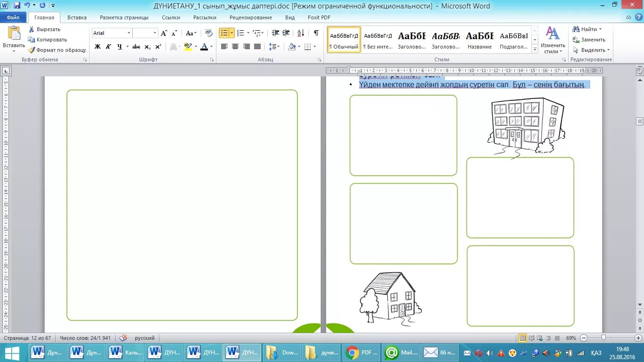Click the Sort (А-Я) icon
Screen dimensions: 644x362
300,33
